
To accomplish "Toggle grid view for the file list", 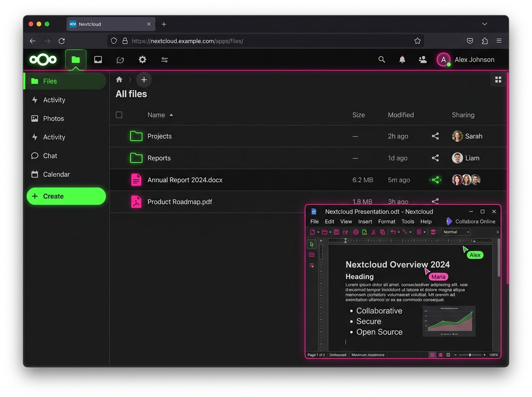I will point(498,80).
